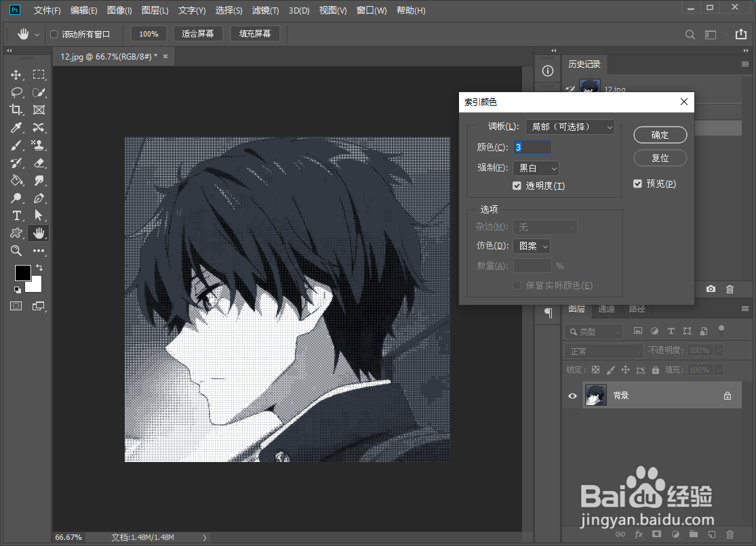Open the History panel options menu
The height and width of the screenshot is (546, 756).
click(745, 64)
